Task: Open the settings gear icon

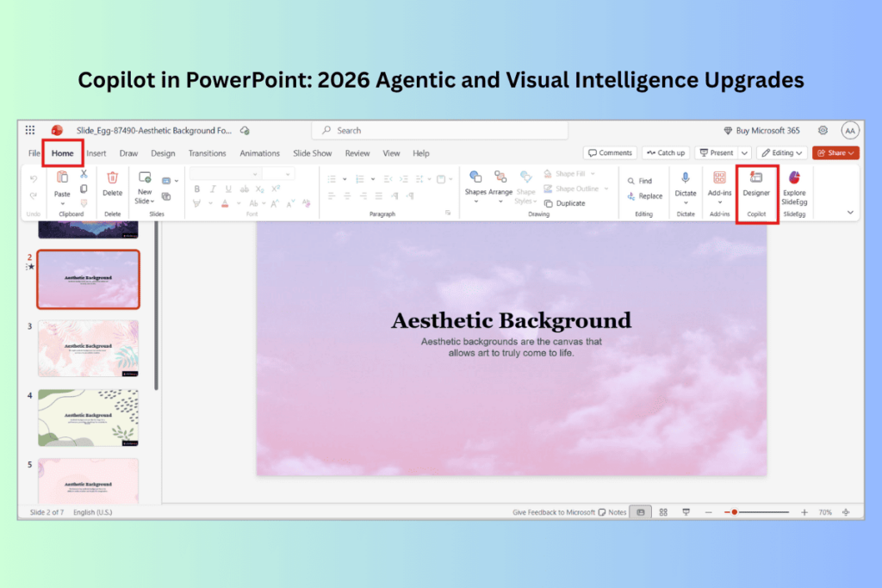Action: pyautogui.click(x=823, y=130)
